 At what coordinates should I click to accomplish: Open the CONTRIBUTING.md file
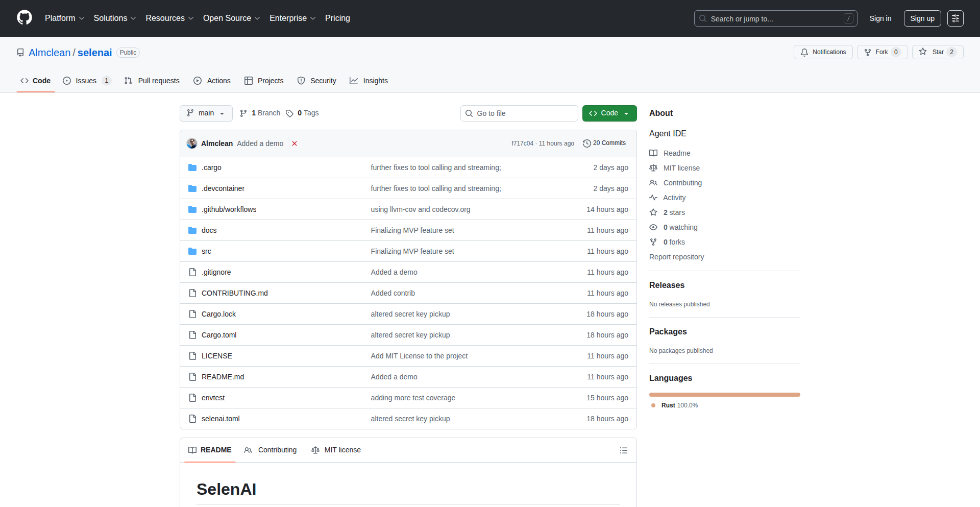pyautogui.click(x=235, y=293)
